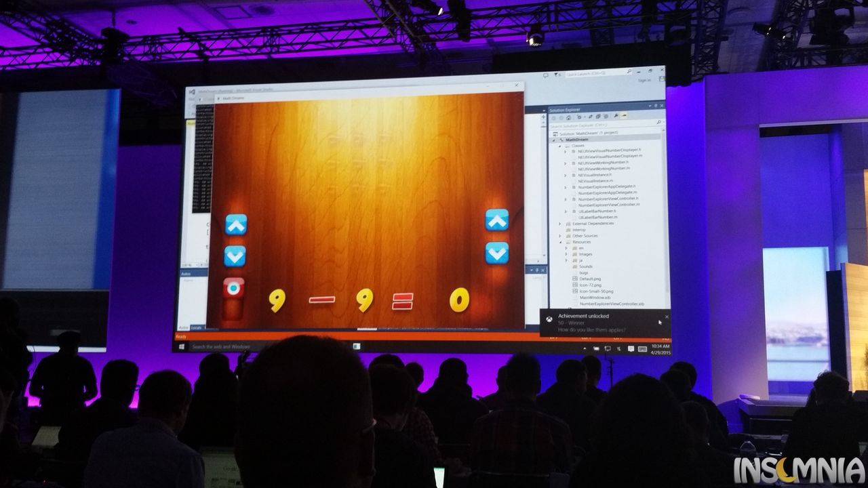Click the yellow 0 result number
This screenshot has height=488, width=868.
(x=459, y=299)
